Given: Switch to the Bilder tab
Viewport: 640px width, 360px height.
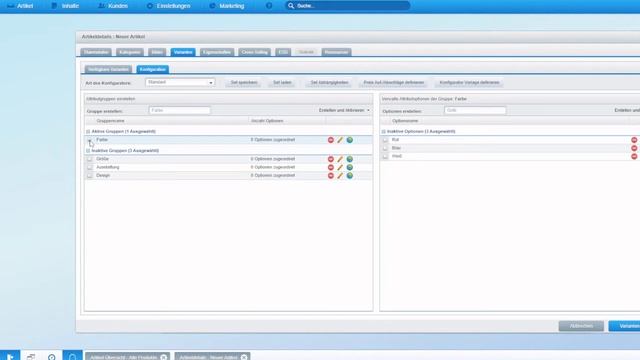Looking at the screenshot, I should (x=157, y=52).
